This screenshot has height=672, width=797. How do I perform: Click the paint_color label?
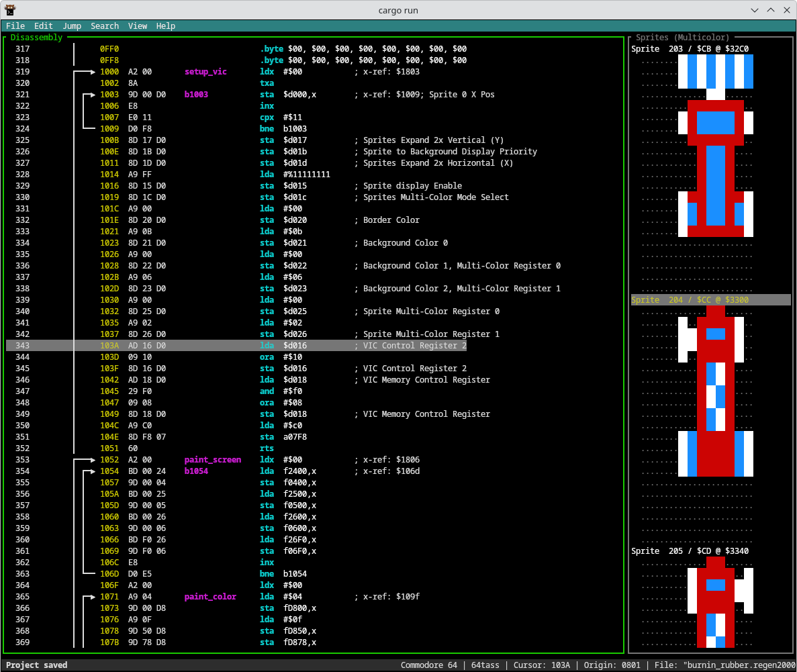tap(210, 597)
